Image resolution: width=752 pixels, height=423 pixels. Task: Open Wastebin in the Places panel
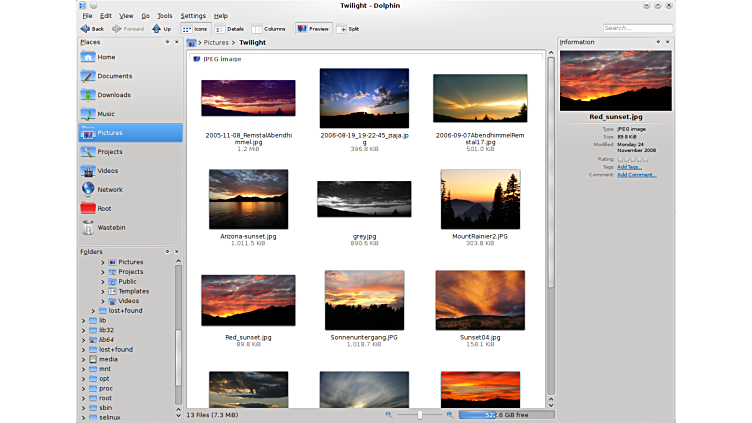111,227
